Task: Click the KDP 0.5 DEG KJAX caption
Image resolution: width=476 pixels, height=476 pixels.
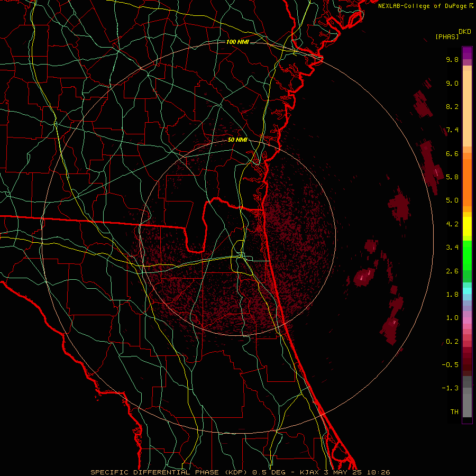Action: tap(240, 472)
